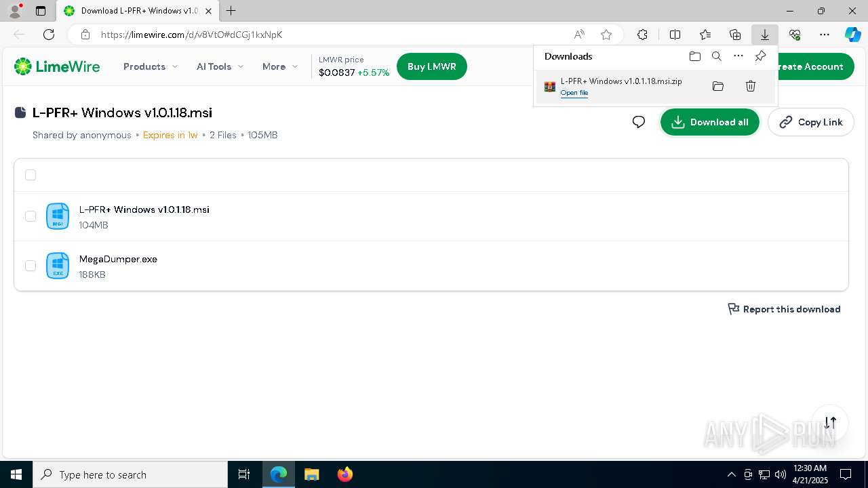This screenshot has width=868, height=488.
Task: Open a new browser tab
Action: [231, 11]
